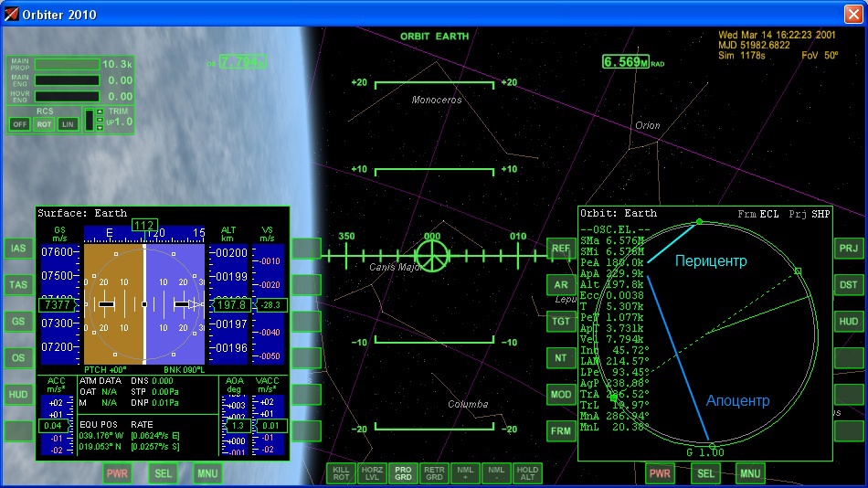
Task: Open MNU below the Orbit MFD
Action: coord(750,473)
